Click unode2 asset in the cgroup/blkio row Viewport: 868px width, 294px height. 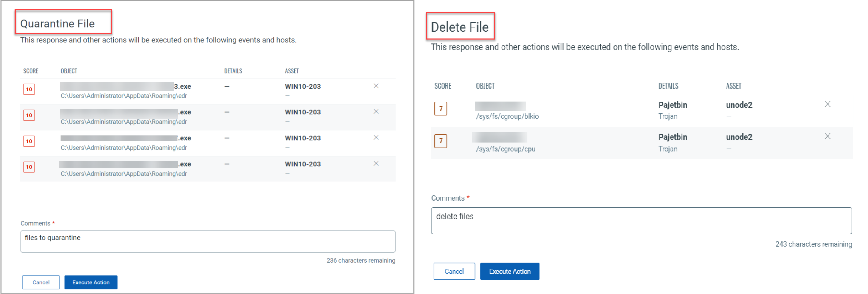click(739, 105)
